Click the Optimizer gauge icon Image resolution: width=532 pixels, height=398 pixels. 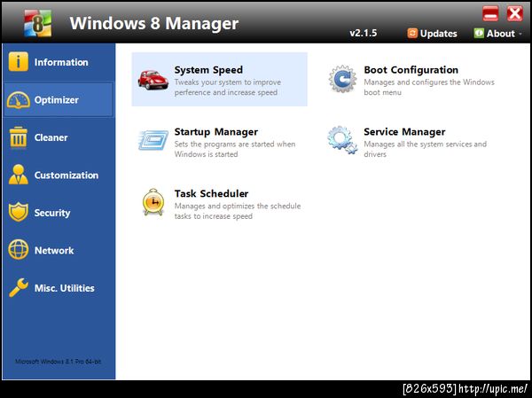click(x=19, y=100)
